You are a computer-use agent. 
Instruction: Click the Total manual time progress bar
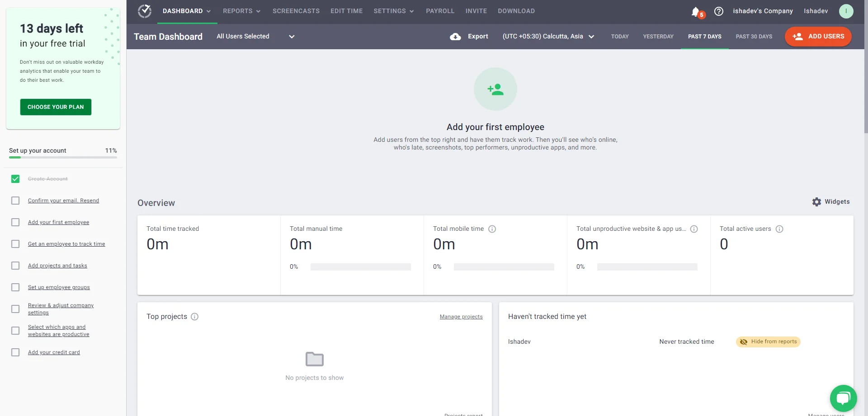point(360,267)
